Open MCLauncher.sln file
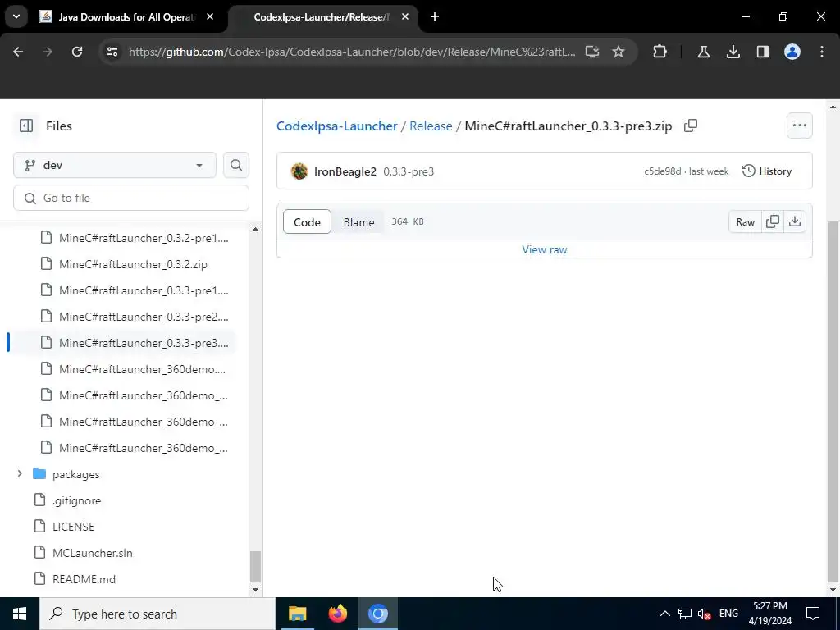Viewport: 840px width, 630px height. click(92, 553)
